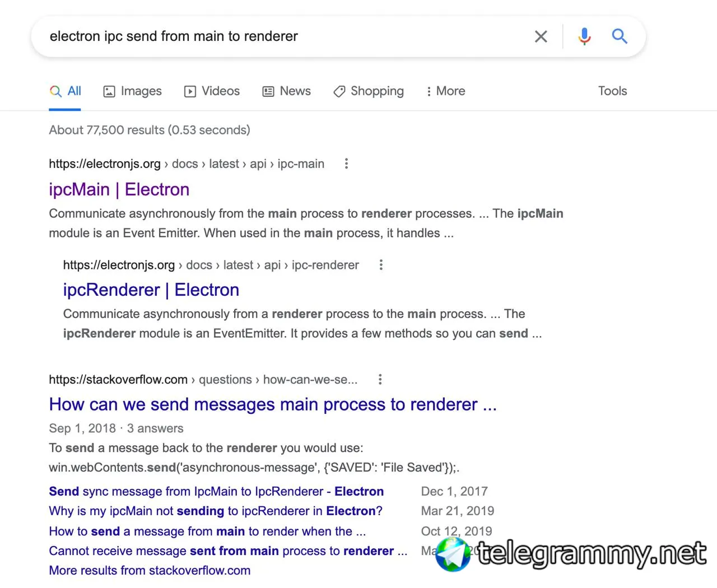Click the blue magnifying glass search button
This screenshot has width=717, height=588.
tap(619, 36)
